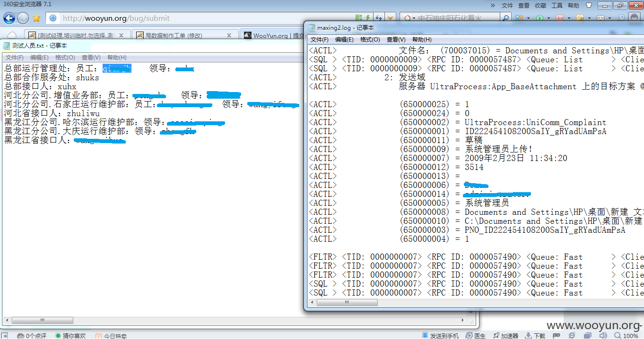Expand dropdown next to yellow screenshot icon
The image size is (644, 339).
tap(589, 18)
